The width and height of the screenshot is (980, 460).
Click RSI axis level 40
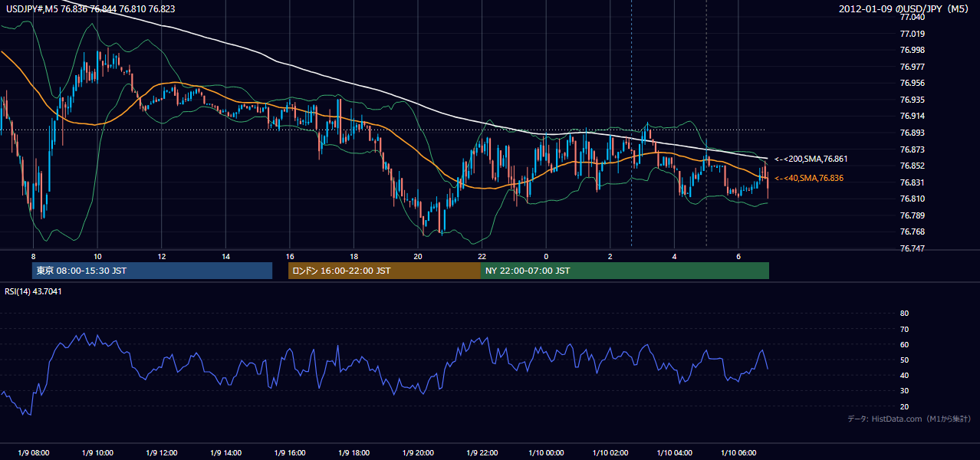904,375
